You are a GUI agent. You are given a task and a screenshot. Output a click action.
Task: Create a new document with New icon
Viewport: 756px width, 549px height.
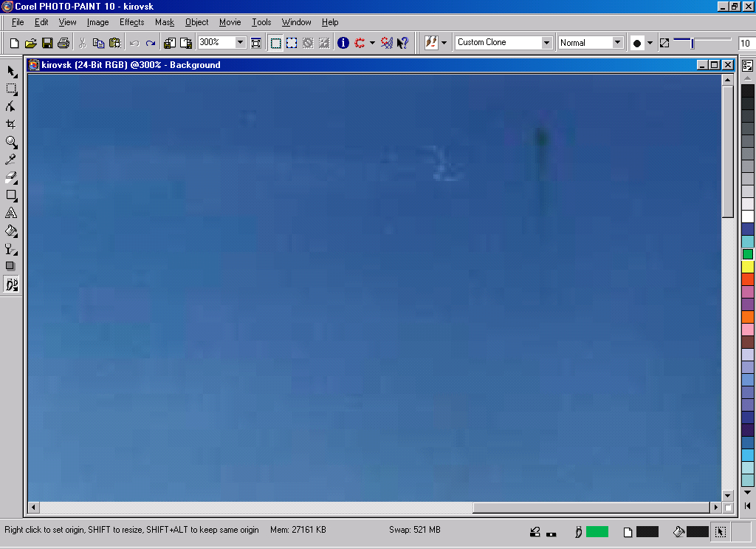[x=14, y=43]
